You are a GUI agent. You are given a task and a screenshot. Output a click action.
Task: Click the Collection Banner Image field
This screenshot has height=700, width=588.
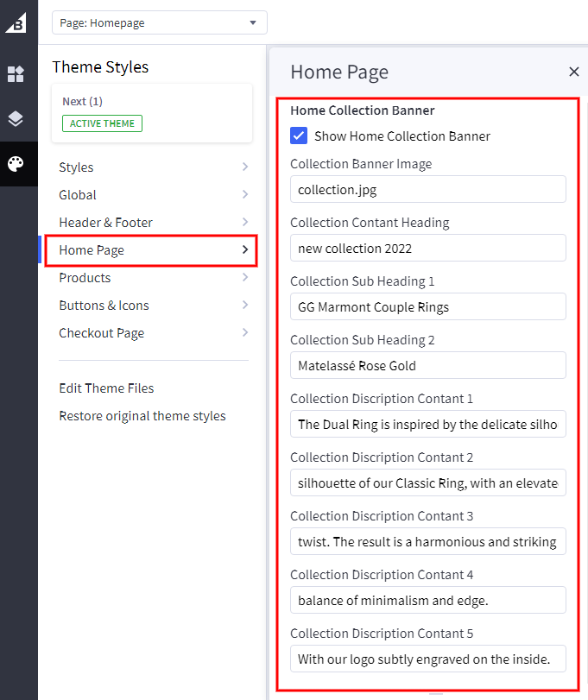coord(427,190)
